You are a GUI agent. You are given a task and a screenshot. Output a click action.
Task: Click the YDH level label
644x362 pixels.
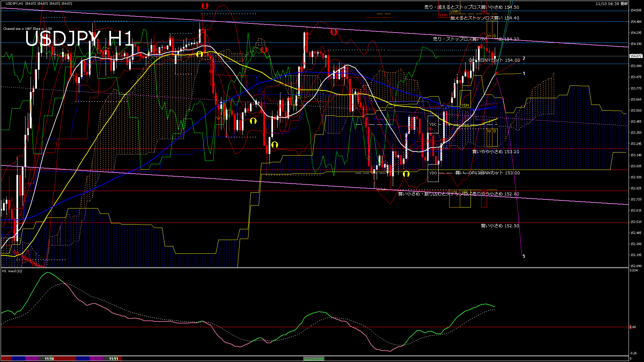pos(465,105)
